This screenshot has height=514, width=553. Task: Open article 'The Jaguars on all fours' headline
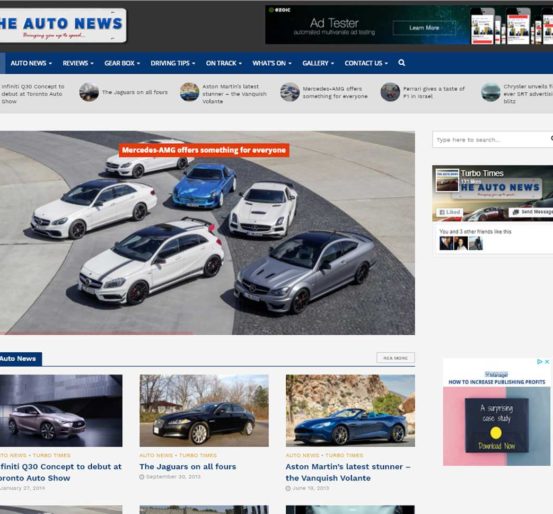coord(188,466)
